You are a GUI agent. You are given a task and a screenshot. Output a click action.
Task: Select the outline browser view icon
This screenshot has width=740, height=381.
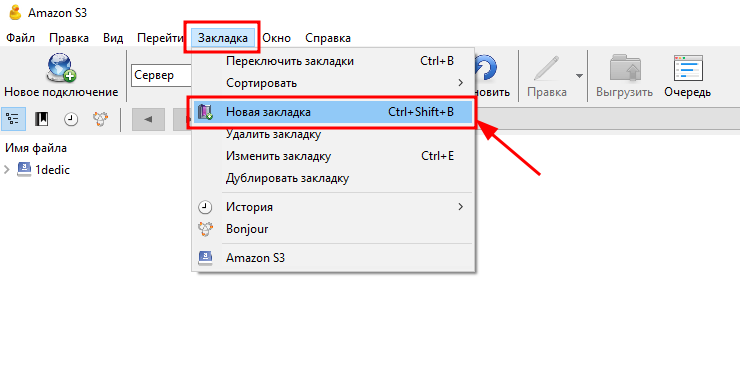tap(13, 119)
